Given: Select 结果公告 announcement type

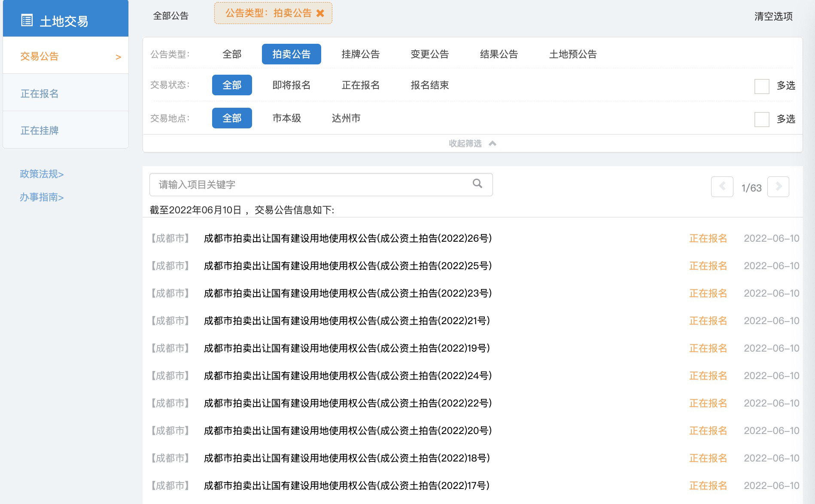Looking at the screenshot, I should (499, 54).
